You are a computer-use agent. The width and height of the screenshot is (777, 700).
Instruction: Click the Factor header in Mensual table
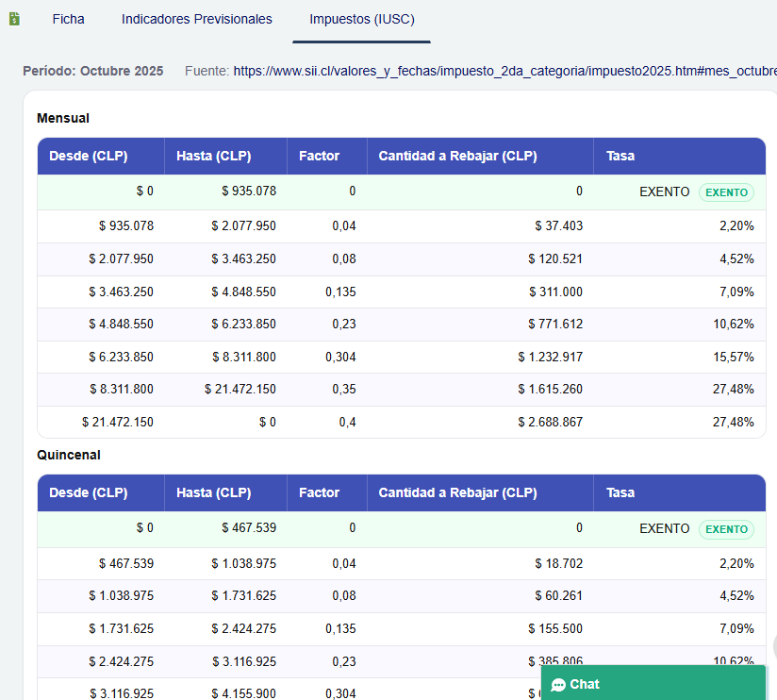pos(319,156)
